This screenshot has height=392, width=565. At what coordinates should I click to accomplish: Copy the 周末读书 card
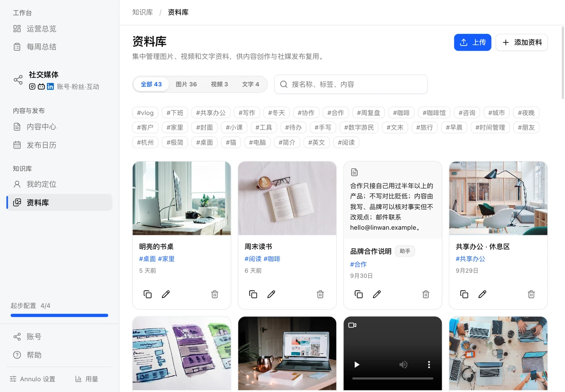[253, 294]
